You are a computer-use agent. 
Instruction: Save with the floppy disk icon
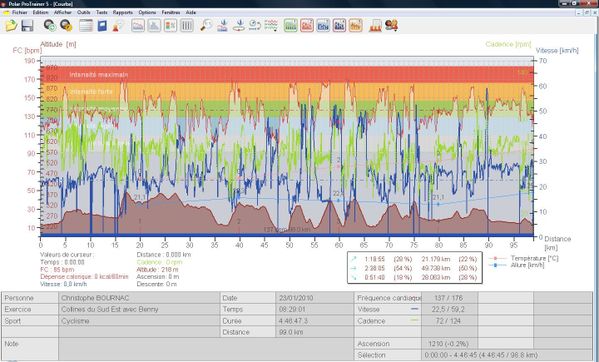(27, 26)
